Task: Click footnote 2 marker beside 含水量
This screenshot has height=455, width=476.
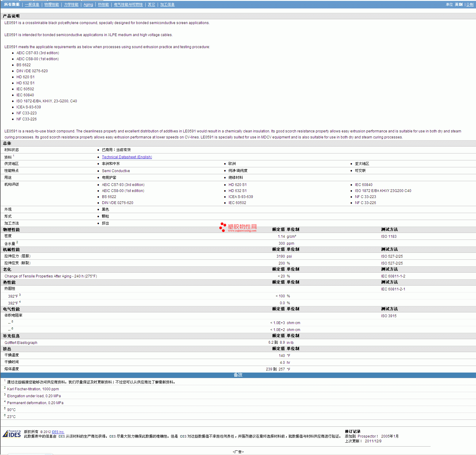Action: 17,242
